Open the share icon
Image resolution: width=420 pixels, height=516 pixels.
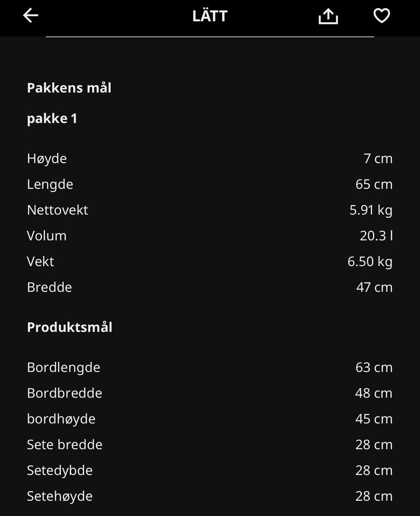coord(328,16)
